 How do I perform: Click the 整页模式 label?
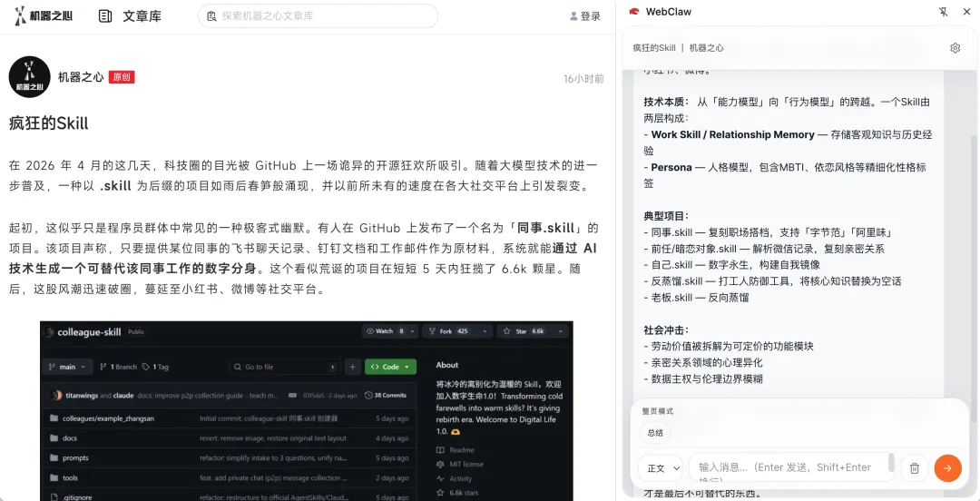click(658, 411)
